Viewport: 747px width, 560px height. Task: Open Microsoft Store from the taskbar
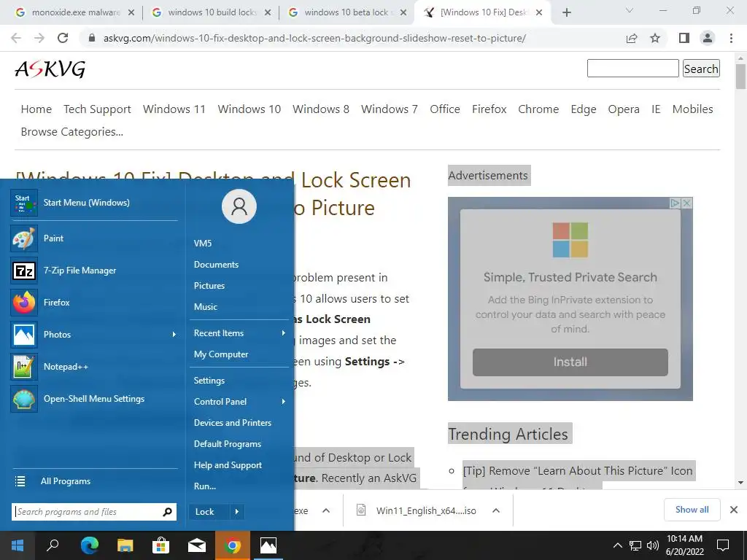click(160, 545)
